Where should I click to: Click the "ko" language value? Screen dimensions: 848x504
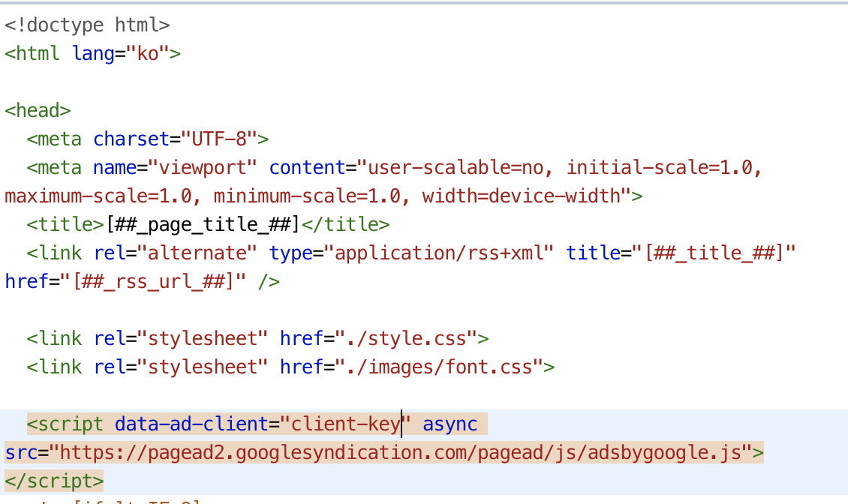coord(148,53)
